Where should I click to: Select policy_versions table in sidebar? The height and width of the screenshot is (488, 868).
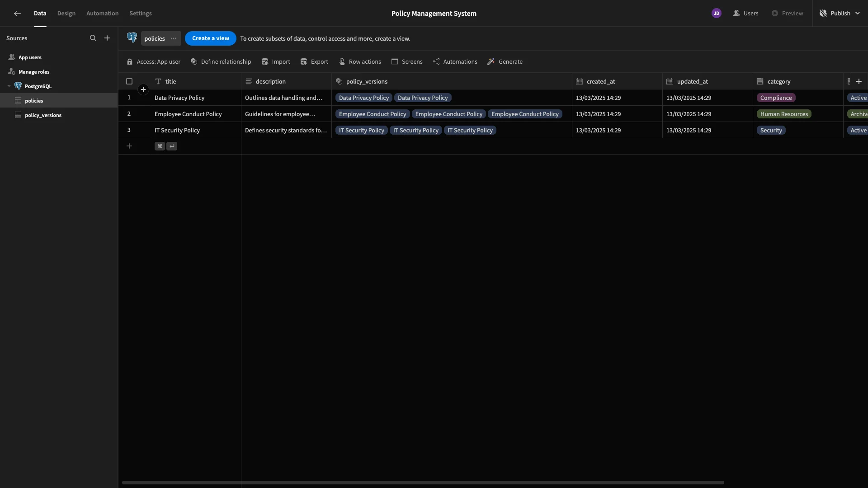59,115
